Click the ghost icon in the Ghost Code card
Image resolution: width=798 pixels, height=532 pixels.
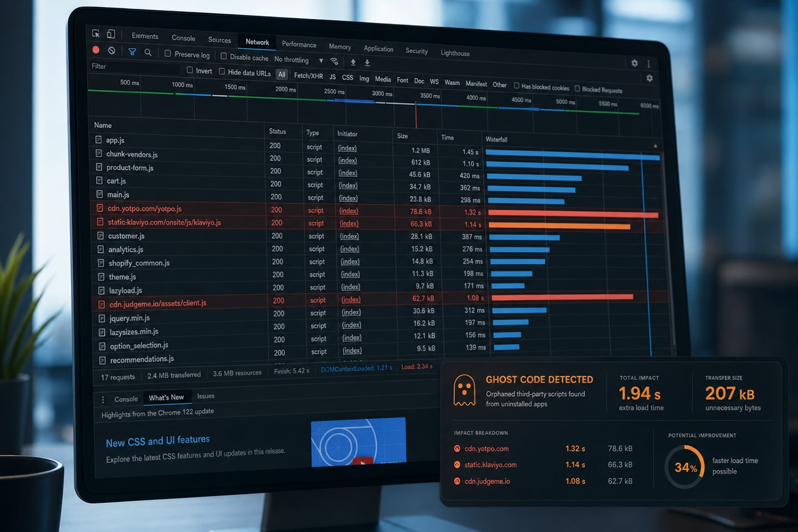[x=464, y=390]
